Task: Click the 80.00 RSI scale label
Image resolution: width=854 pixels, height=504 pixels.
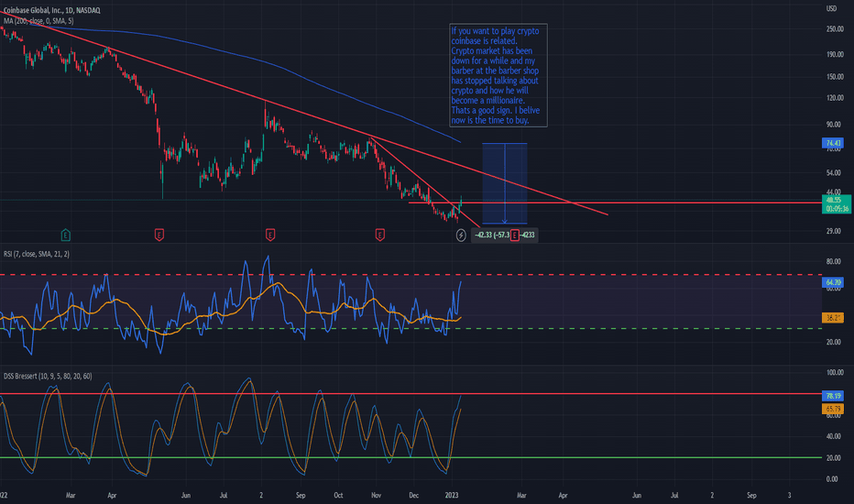Action: (833, 261)
